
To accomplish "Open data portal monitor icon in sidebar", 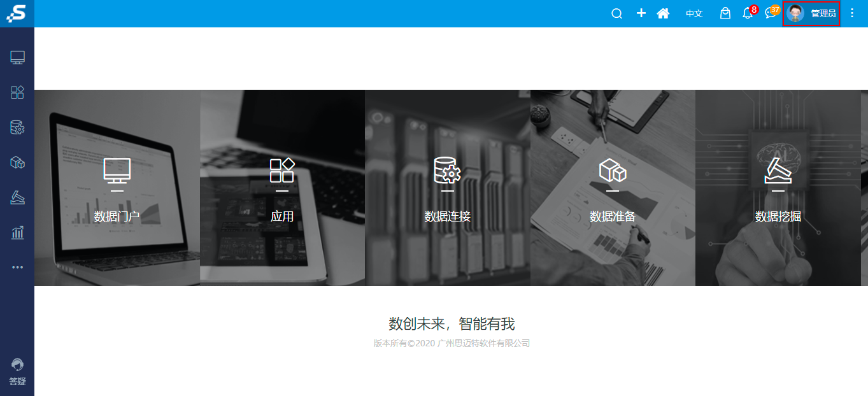I will [x=17, y=58].
